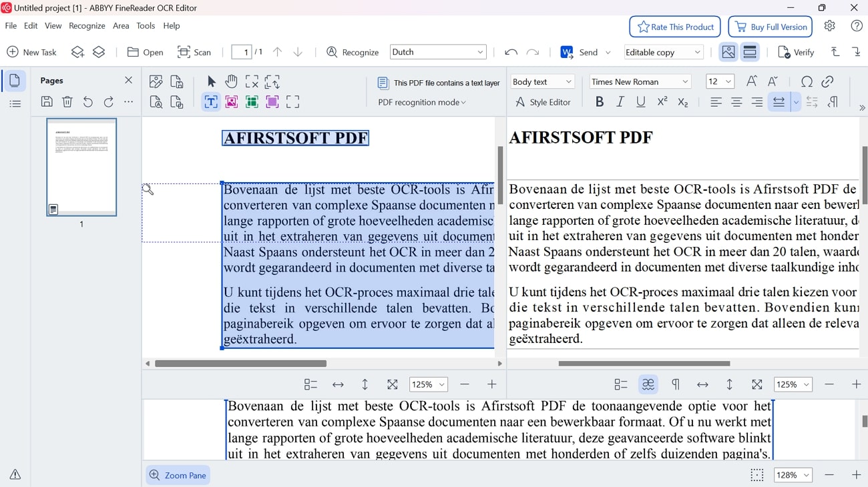868x487 pixels.
Task: Choose the picture area tool
Action: tap(232, 102)
